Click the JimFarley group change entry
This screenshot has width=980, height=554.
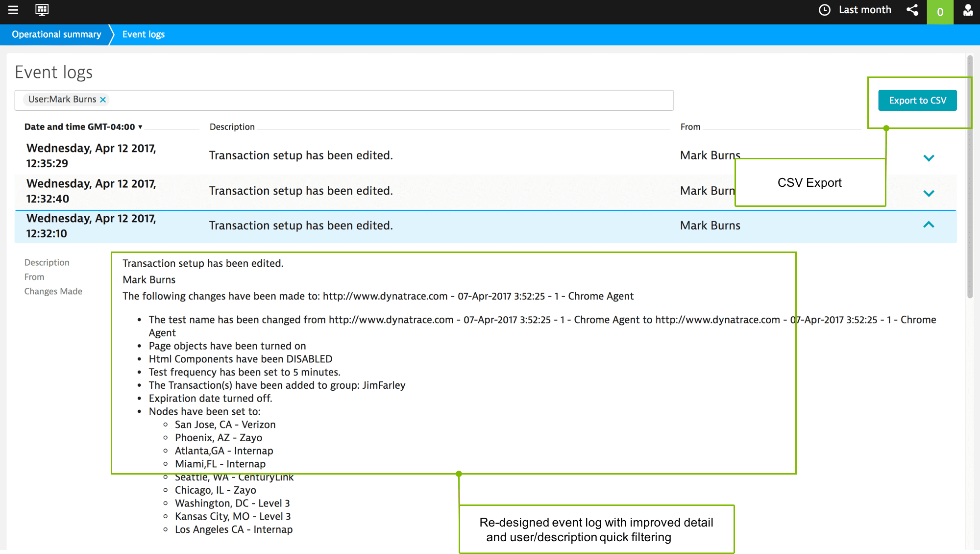click(277, 385)
